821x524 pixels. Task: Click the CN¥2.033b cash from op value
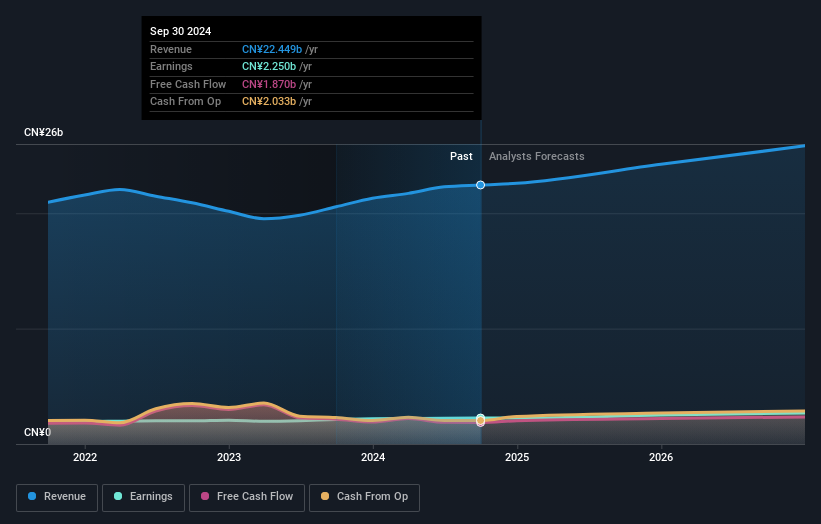[x=269, y=102]
